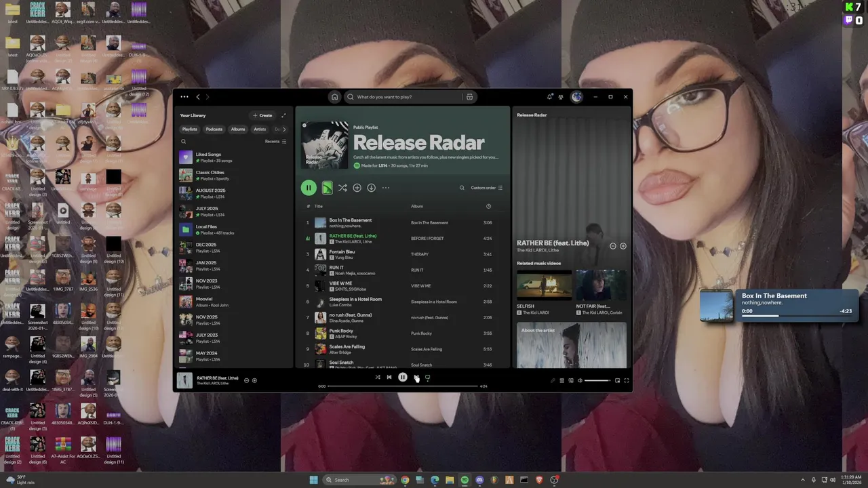Go forward with the right arrow

coord(208,97)
